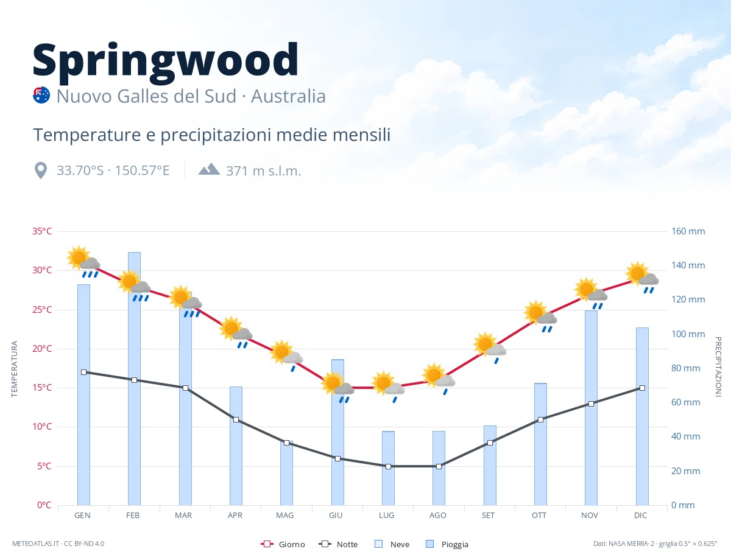Click the February rainfall bar
The image size is (731, 560).
pos(134,379)
